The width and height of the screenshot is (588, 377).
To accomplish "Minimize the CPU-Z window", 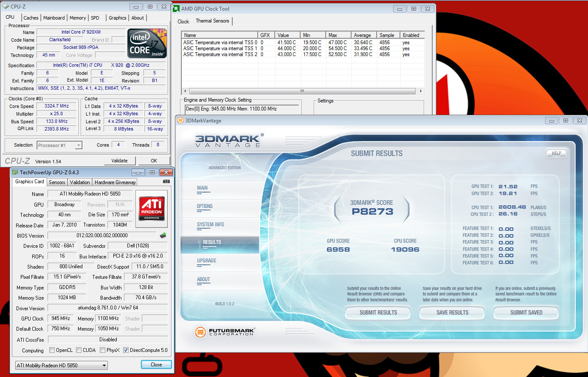I will point(136,6).
